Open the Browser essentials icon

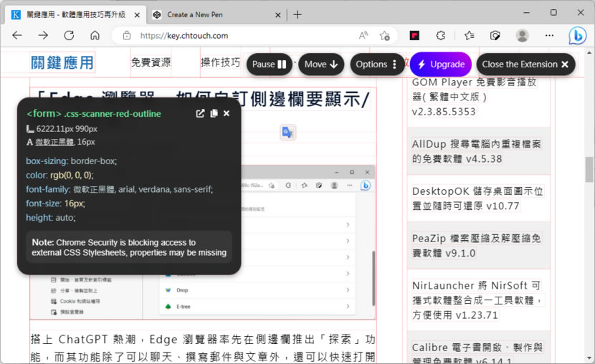[495, 36]
